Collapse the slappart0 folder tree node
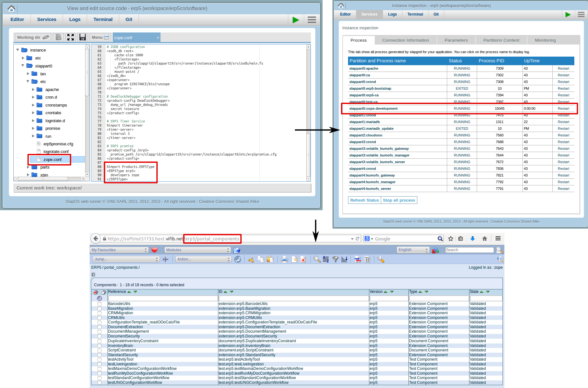Screen dimensions: 588x388 point(23,66)
